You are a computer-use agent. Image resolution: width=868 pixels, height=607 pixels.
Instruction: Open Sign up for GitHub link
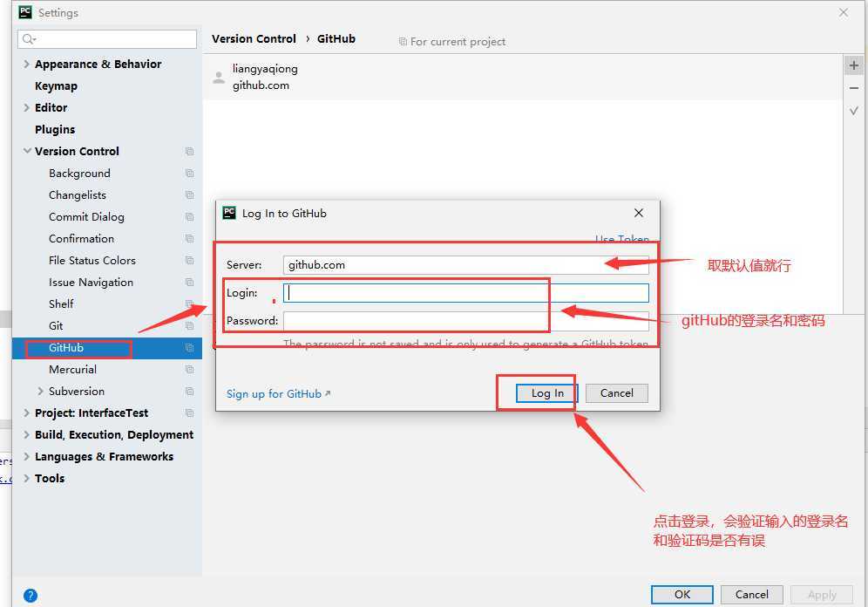[x=279, y=394]
